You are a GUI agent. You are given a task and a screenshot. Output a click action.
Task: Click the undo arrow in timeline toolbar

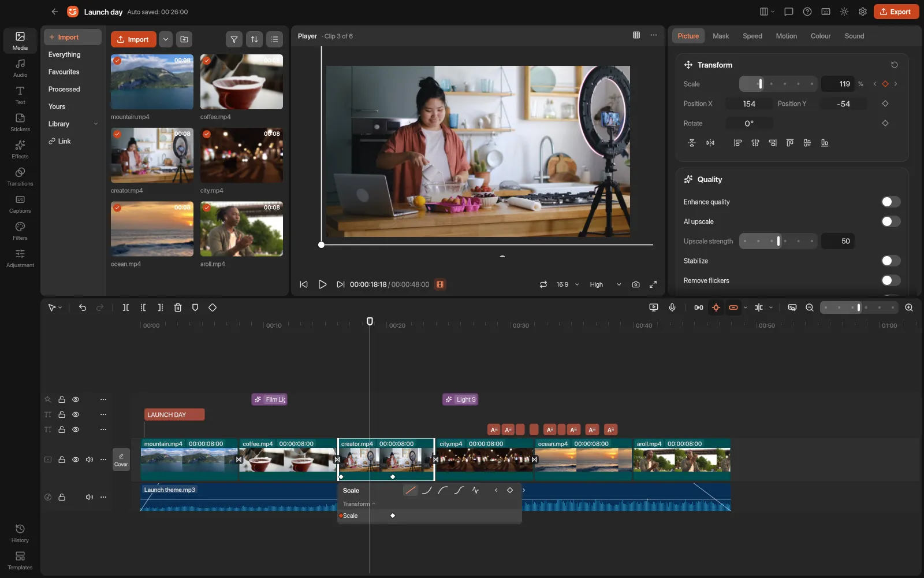click(83, 307)
